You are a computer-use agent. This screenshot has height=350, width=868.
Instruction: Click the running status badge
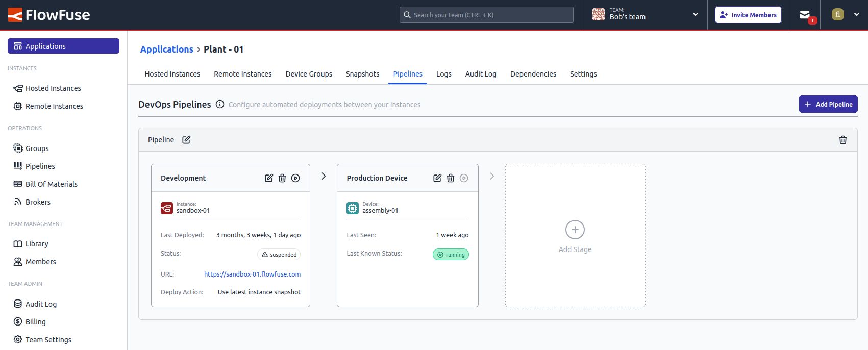point(451,255)
